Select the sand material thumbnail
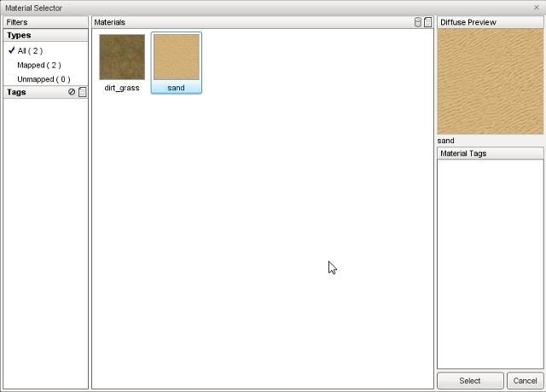Image resolution: width=546 pixels, height=392 pixels. [x=177, y=57]
